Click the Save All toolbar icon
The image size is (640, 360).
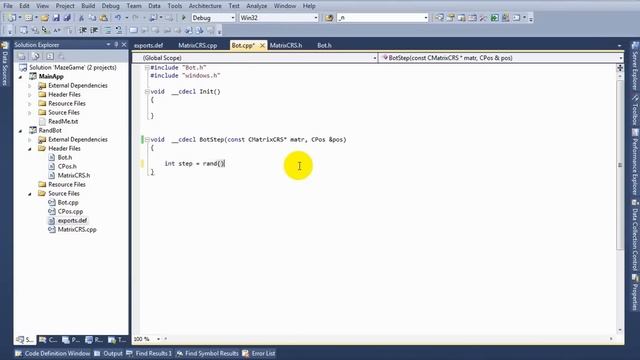click(x=67, y=18)
